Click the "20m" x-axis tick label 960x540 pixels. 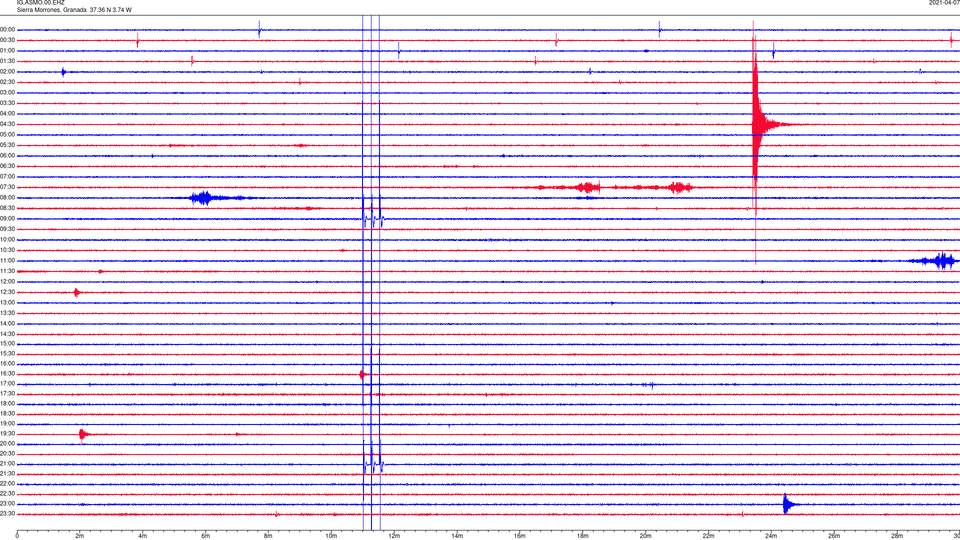[x=645, y=536]
